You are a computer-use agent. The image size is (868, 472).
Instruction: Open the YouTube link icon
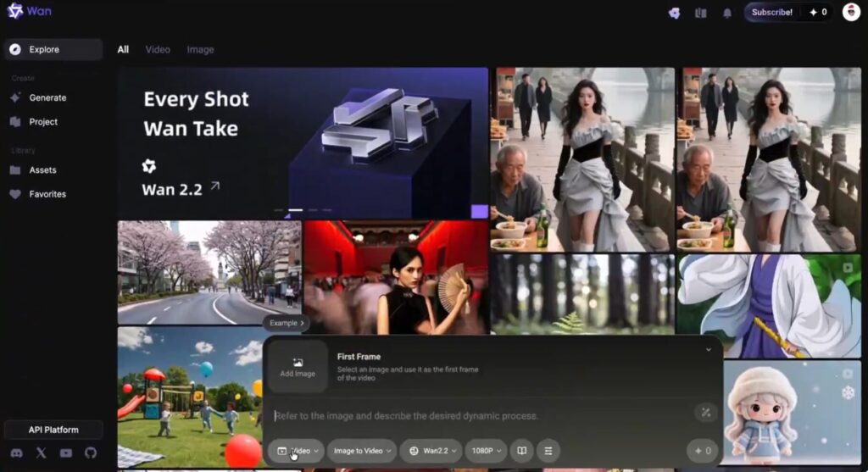66,453
